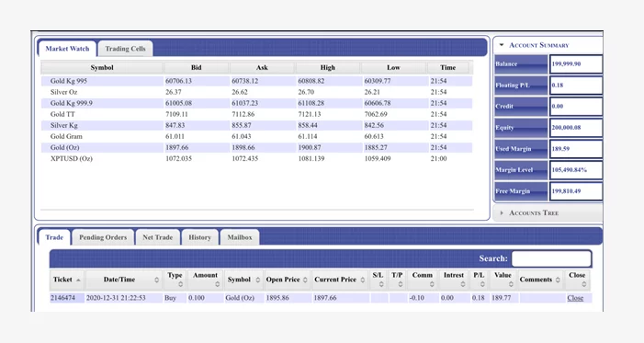This screenshot has height=343, width=644.
Task: Sort trades by T/P column
Action: [397, 280]
